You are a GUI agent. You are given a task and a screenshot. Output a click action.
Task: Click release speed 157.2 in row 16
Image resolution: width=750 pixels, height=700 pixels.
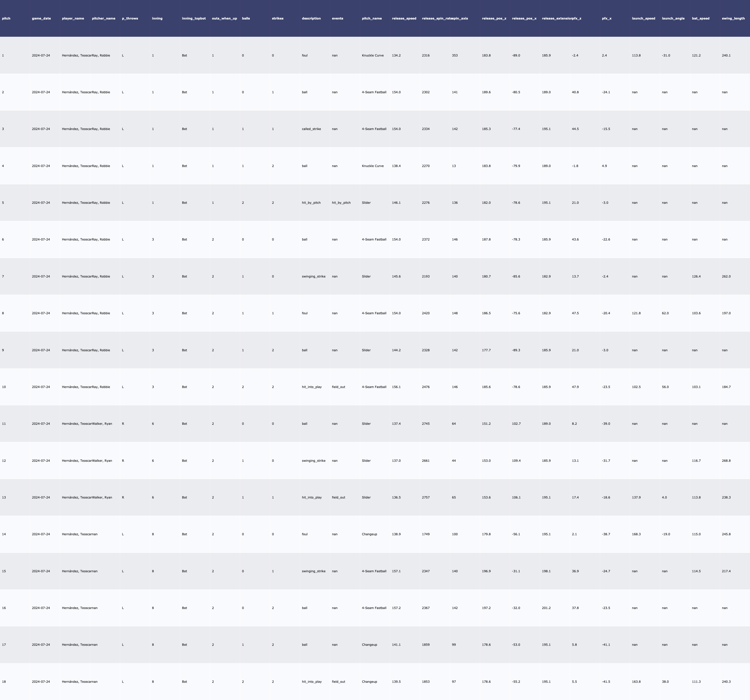click(396, 608)
